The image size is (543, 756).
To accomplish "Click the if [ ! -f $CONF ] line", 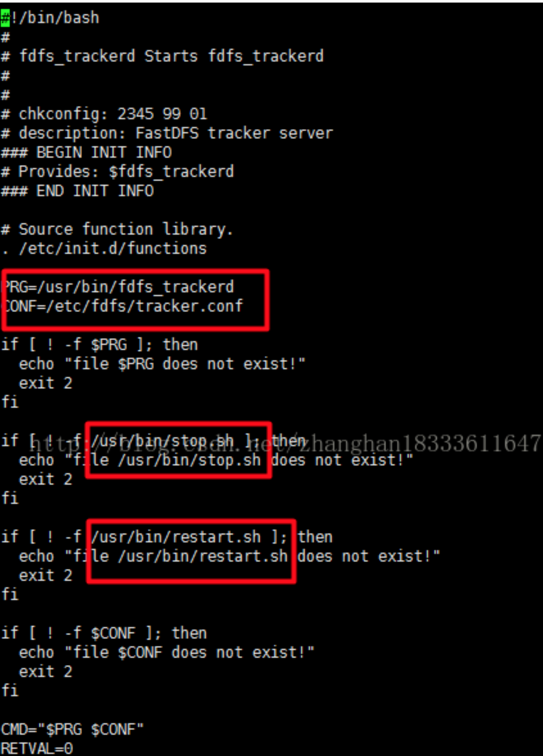I will click(x=104, y=633).
